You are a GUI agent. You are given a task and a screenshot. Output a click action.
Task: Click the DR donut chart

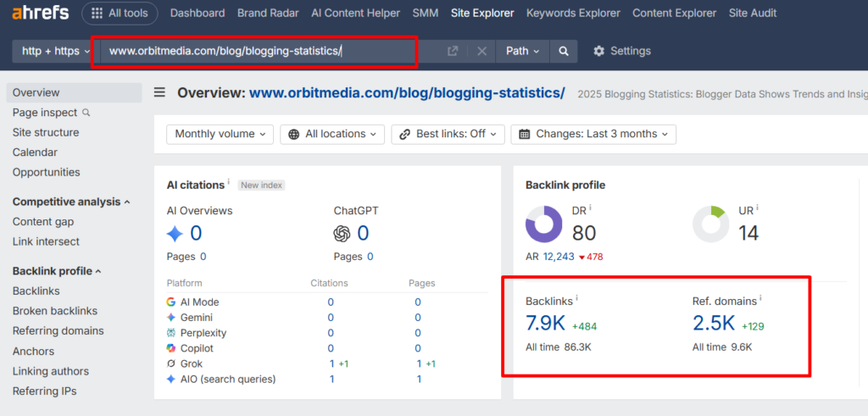[x=543, y=224]
